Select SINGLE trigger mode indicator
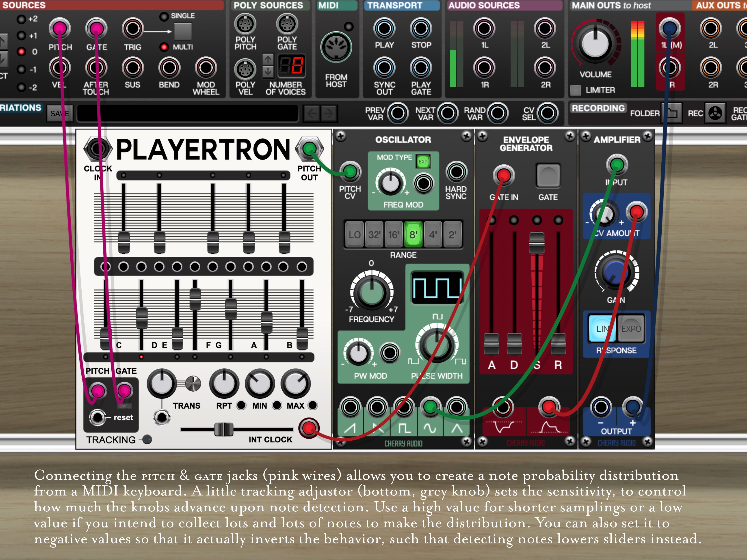The image size is (747, 560). [x=164, y=17]
